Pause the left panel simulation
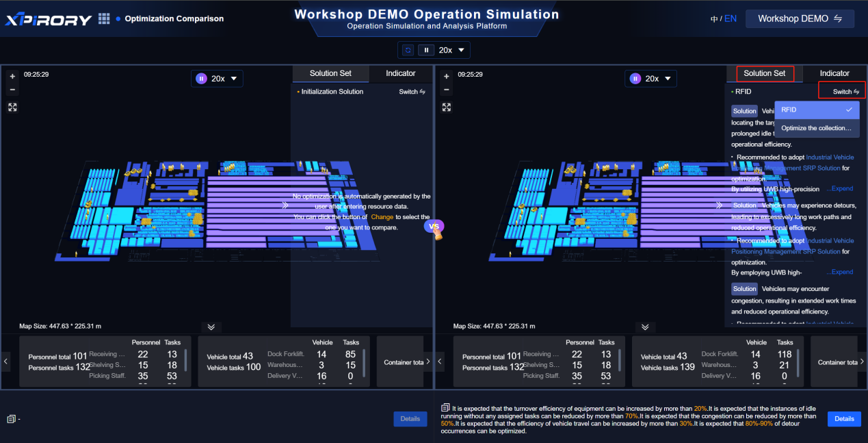The image size is (868, 443). pyautogui.click(x=201, y=79)
